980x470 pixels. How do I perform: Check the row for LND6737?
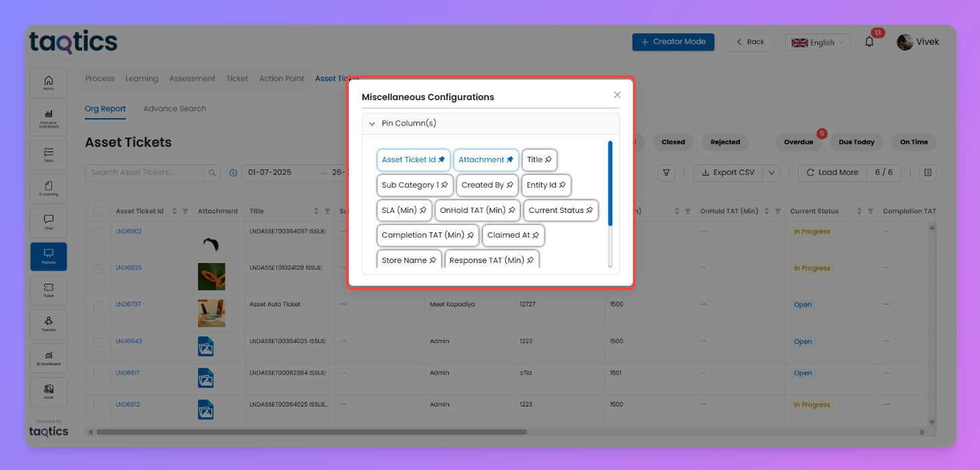(98, 305)
